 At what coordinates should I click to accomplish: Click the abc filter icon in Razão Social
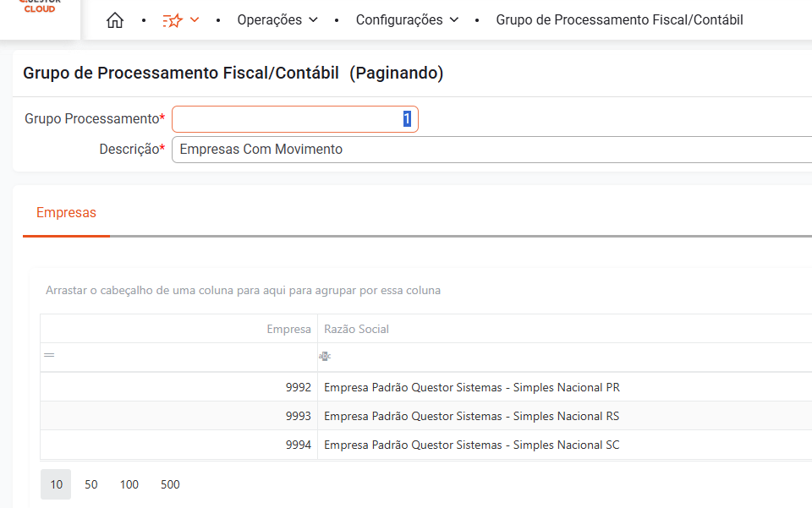pyautogui.click(x=325, y=356)
